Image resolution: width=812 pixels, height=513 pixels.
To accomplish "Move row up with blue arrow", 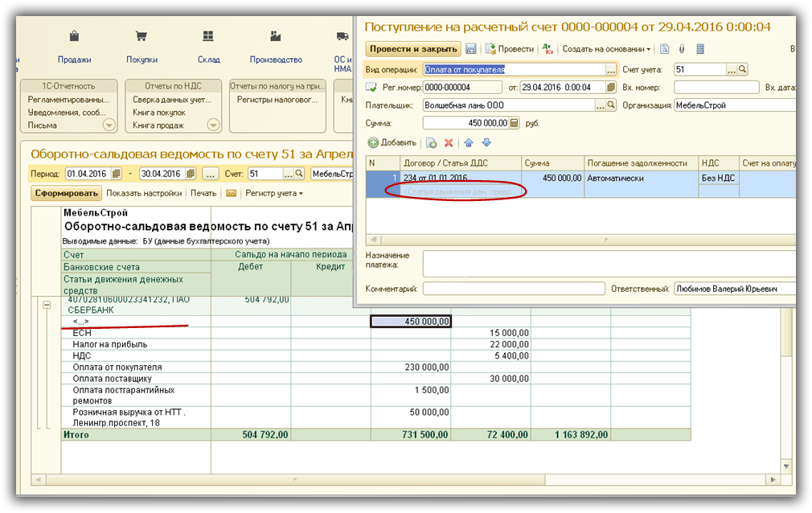I will click(x=470, y=143).
